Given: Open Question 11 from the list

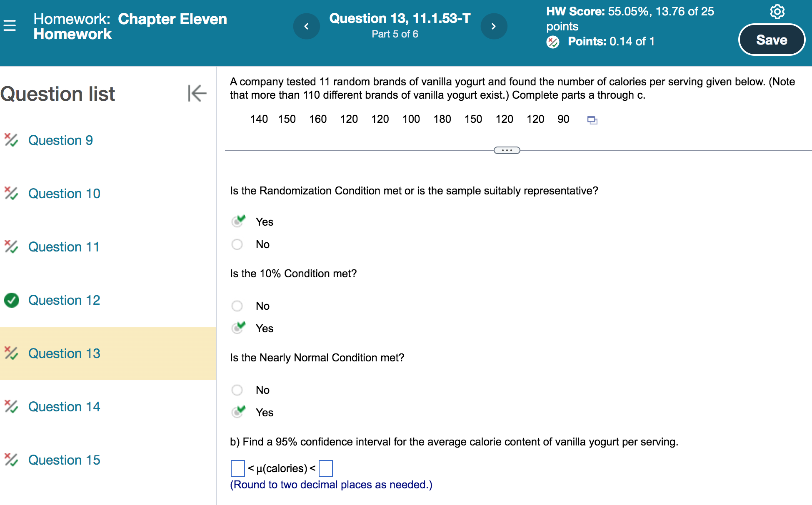Looking at the screenshot, I should coord(64,247).
